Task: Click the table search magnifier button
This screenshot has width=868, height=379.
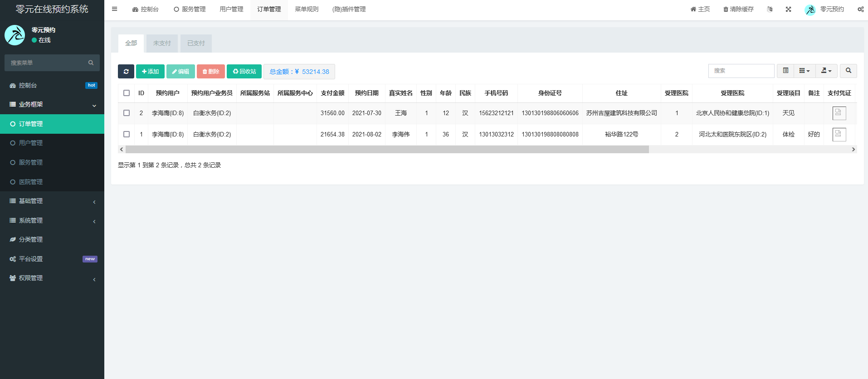Action: (x=848, y=71)
